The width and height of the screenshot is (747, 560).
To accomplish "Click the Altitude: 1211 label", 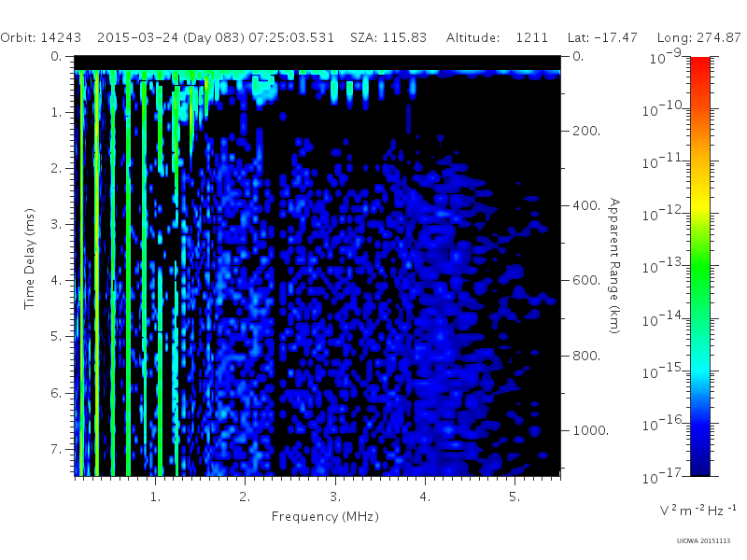I will pos(497,37).
